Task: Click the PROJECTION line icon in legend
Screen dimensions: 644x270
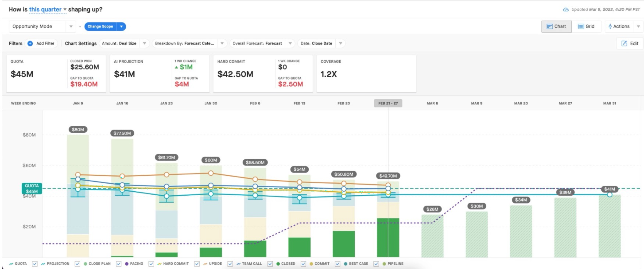Action: click(43, 264)
